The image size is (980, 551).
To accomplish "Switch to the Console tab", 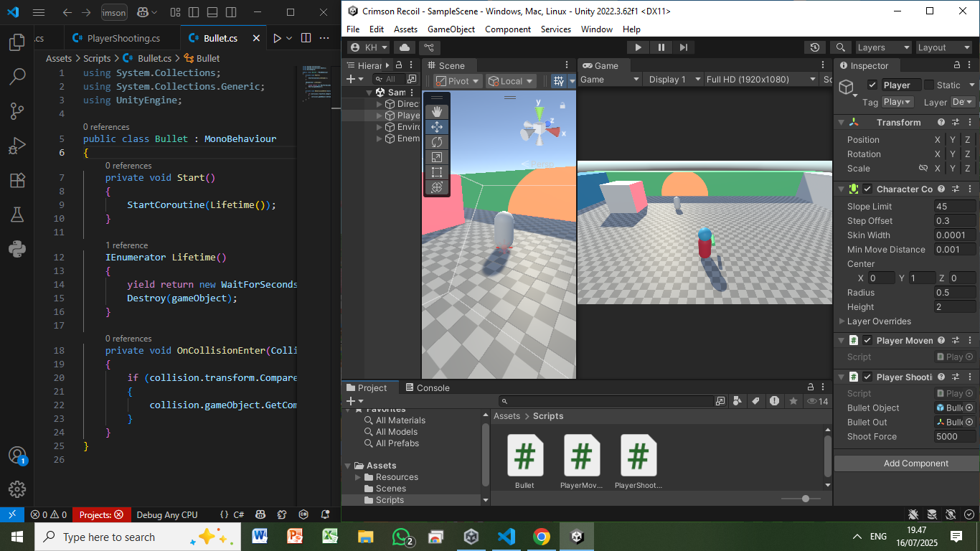I will click(427, 388).
